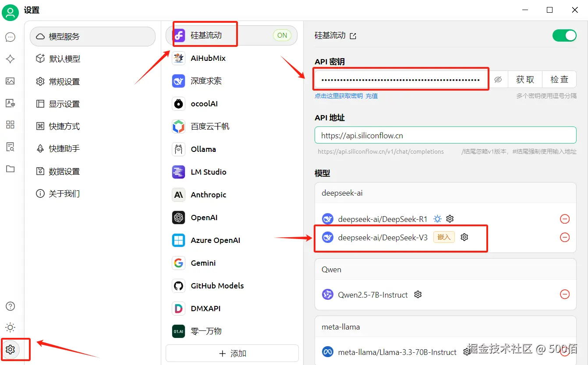Open settings via the gear sidebar icon

[x=11, y=349]
